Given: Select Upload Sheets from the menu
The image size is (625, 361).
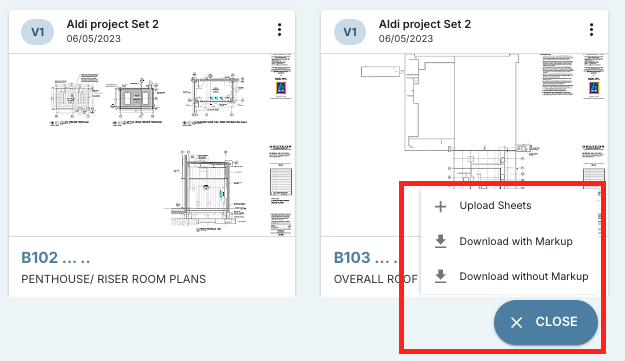Looking at the screenshot, I should (509, 206).
